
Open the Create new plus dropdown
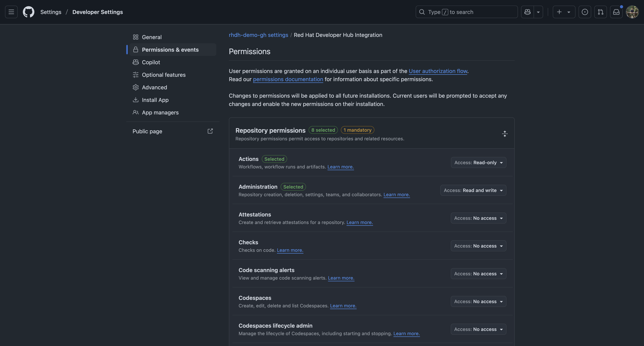(x=563, y=12)
